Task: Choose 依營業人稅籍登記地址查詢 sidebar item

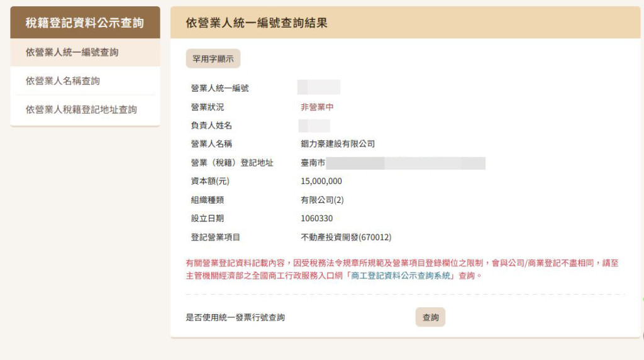Action: coord(81,109)
